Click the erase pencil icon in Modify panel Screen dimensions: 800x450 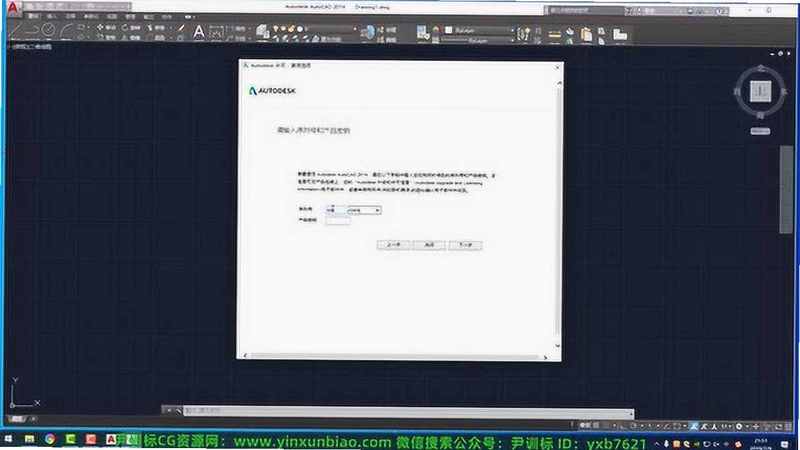(x=181, y=28)
